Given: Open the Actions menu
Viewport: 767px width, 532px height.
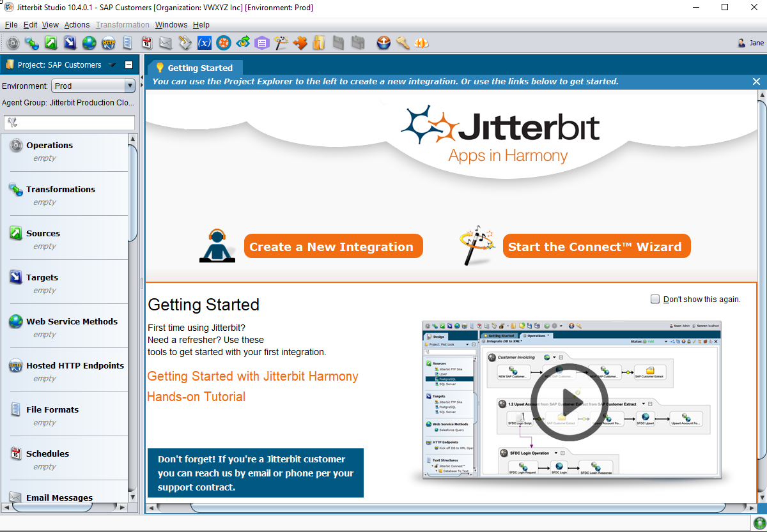Looking at the screenshot, I should pos(77,25).
